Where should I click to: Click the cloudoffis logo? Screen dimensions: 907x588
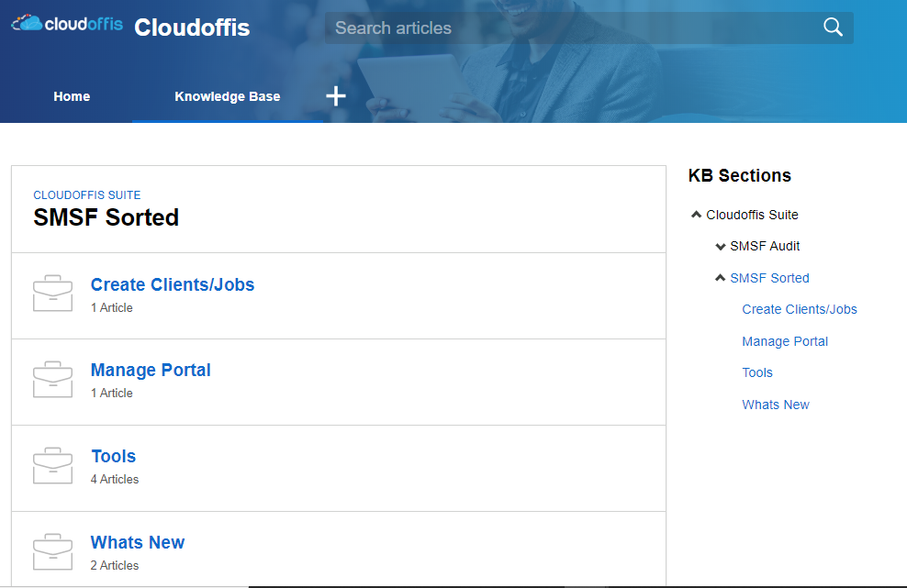67,23
